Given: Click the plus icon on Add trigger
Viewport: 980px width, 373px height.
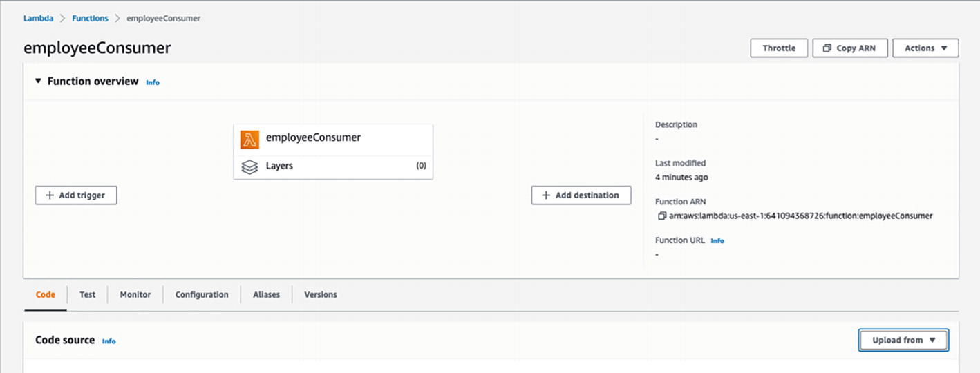Looking at the screenshot, I should 50,195.
